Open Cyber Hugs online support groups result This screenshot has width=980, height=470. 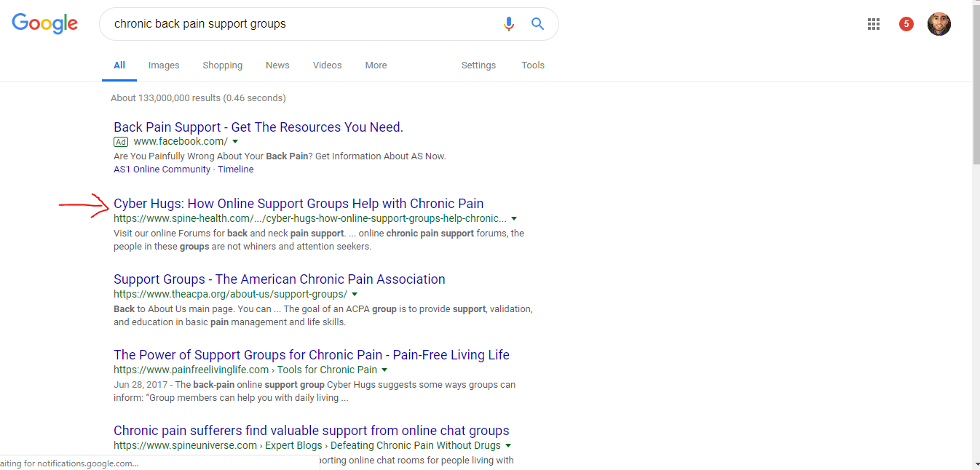click(x=299, y=204)
